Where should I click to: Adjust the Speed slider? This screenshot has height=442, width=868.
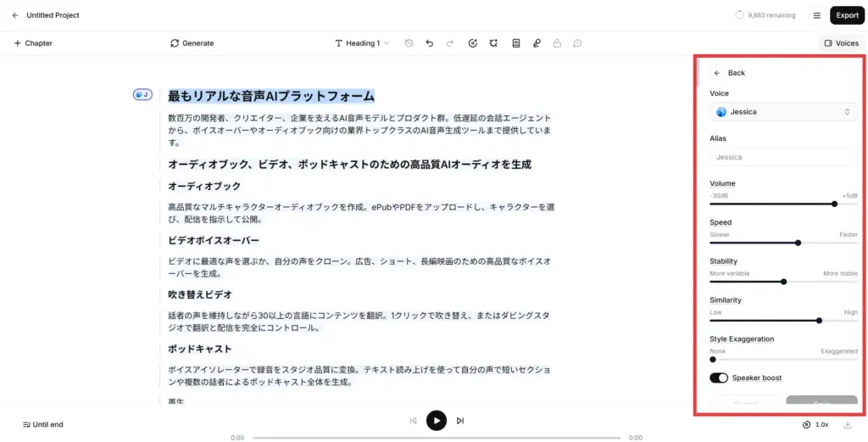(x=783, y=243)
